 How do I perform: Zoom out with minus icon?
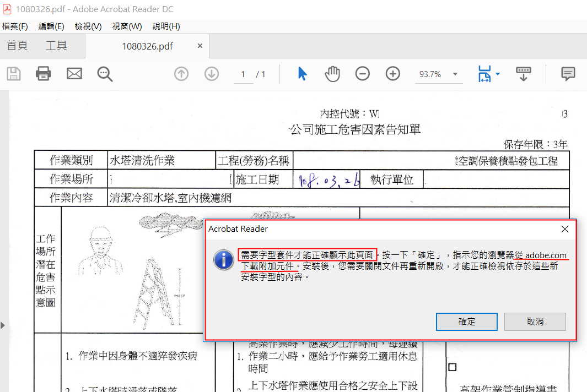[x=362, y=74]
